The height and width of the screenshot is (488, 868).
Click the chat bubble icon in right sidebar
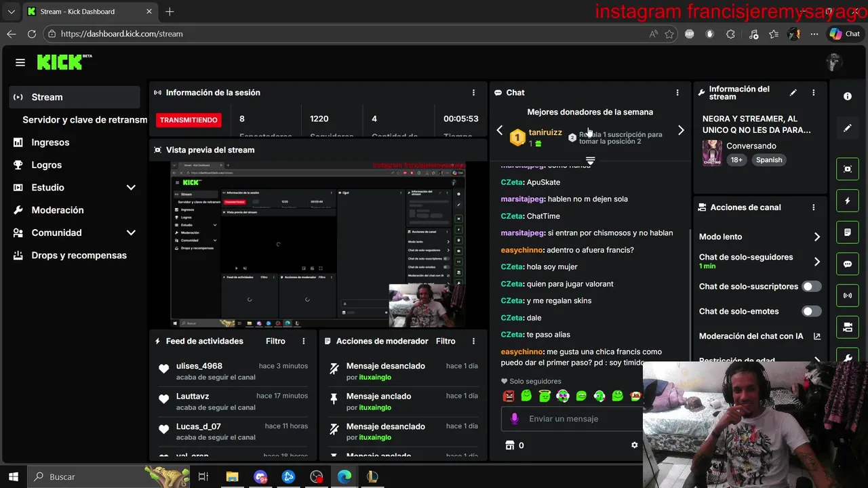pos(848,264)
